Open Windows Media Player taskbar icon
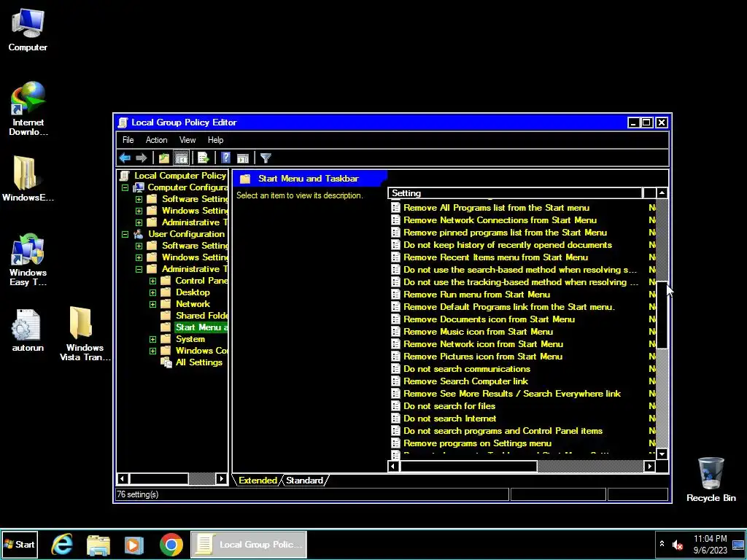 [x=134, y=545]
